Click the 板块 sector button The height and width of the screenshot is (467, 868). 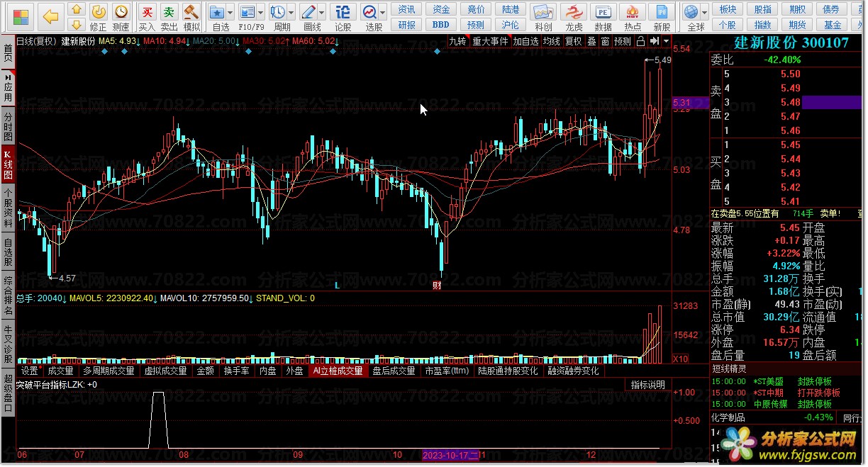pyautogui.click(x=728, y=9)
